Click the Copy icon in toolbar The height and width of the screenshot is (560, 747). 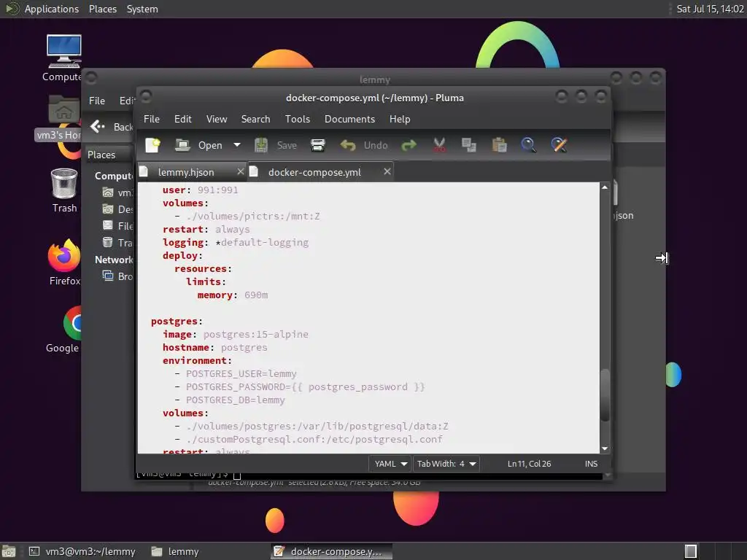(469, 145)
